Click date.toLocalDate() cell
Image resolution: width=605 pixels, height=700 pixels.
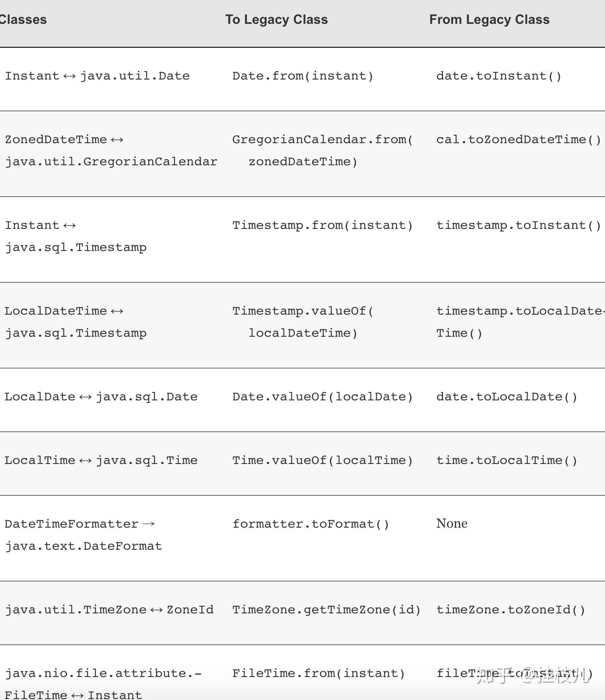click(507, 397)
